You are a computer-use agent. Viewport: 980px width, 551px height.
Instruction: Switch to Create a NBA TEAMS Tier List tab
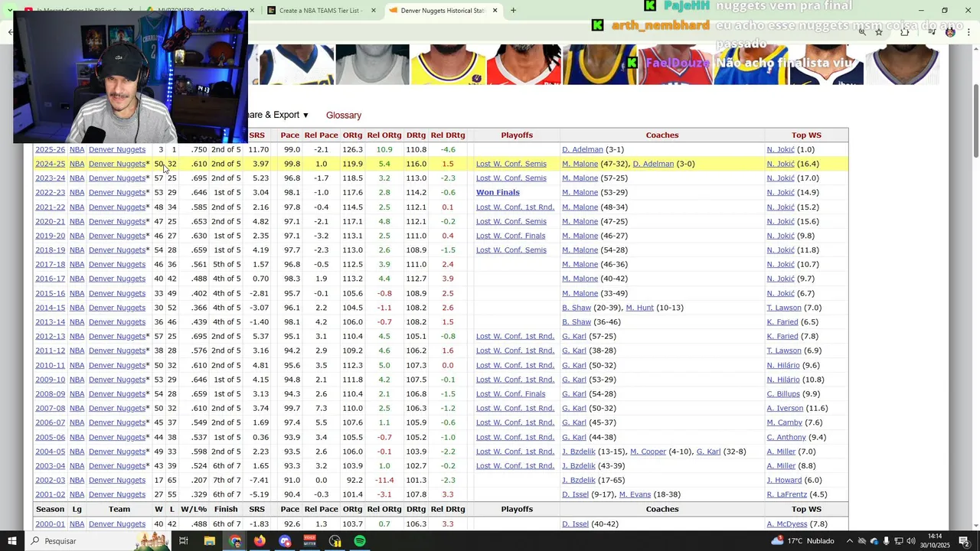[322, 11]
